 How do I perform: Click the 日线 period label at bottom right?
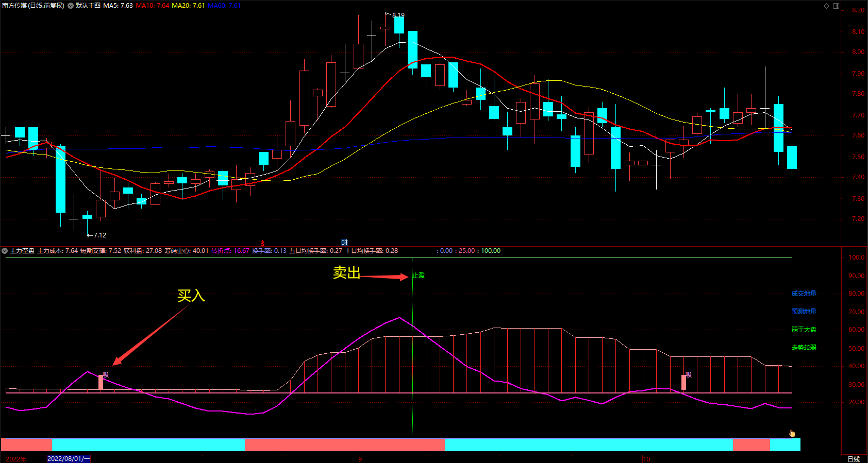click(x=854, y=459)
